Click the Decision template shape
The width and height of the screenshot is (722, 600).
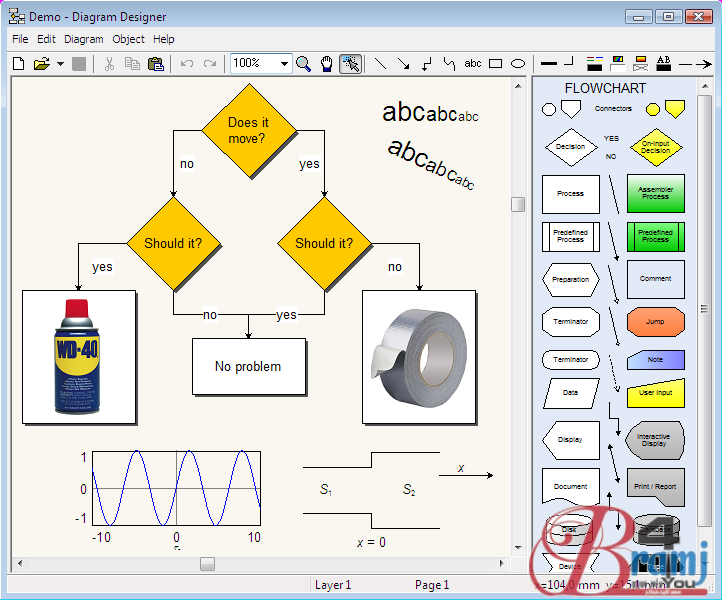[570, 147]
